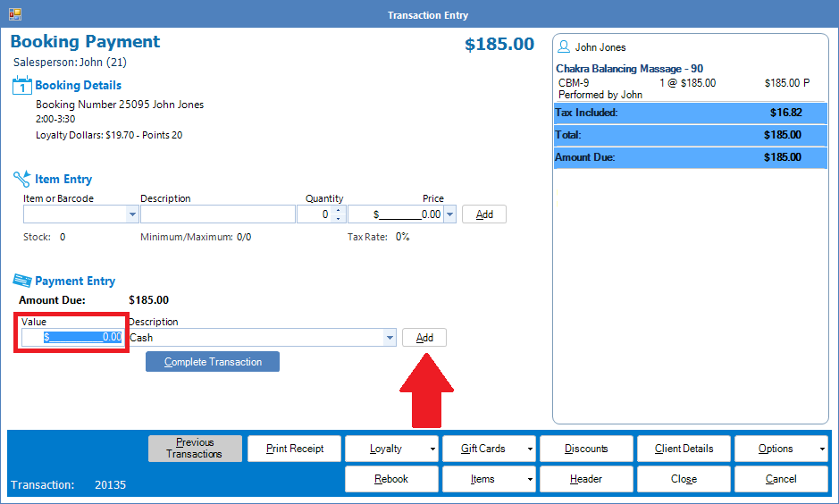
Task: Click the Item Entry tools icon
Action: coord(22,179)
